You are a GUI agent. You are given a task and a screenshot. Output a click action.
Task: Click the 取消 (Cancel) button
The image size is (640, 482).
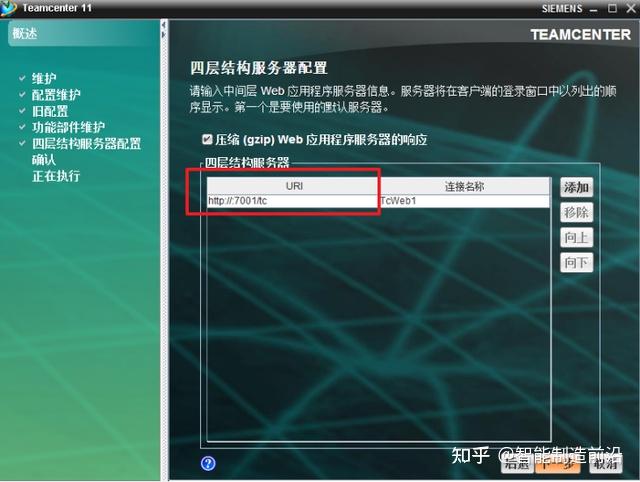pos(606,464)
